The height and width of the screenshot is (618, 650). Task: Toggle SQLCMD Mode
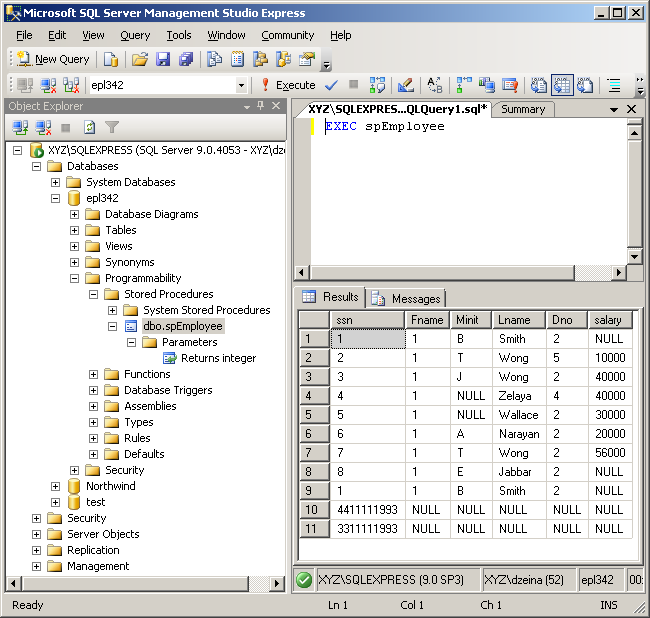(509, 85)
